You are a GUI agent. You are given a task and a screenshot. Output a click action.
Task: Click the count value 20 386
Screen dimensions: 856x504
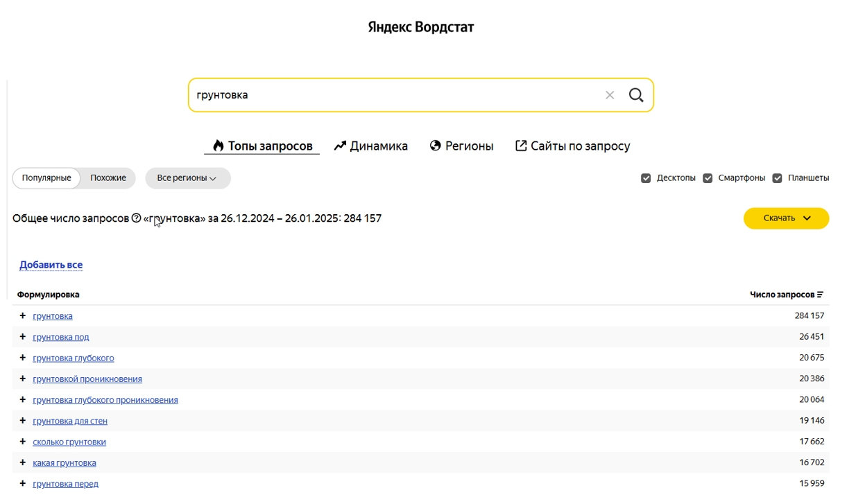click(x=812, y=379)
